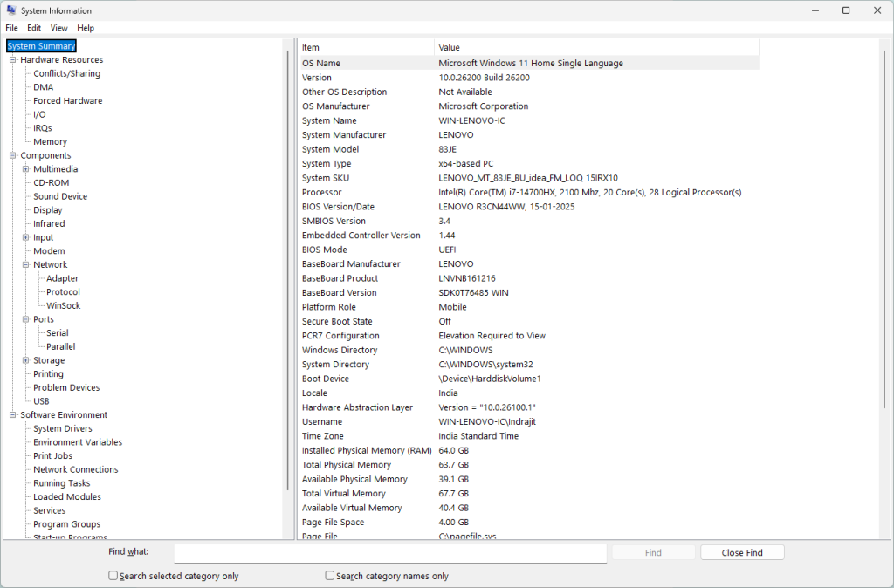Select Serial under Ports
The width and height of the screenshot is (894, 588).
[58, 333]
